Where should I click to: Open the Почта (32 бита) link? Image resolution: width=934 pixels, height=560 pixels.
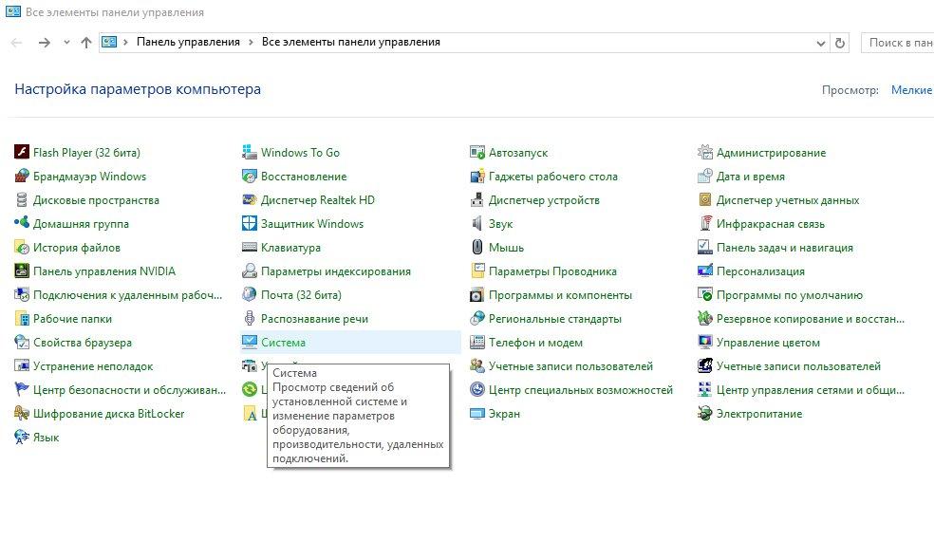(x=301, y=295)
